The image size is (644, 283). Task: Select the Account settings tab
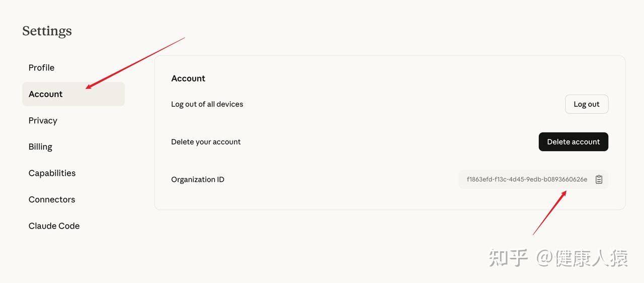pyautogui.click(x=46, y=94)
